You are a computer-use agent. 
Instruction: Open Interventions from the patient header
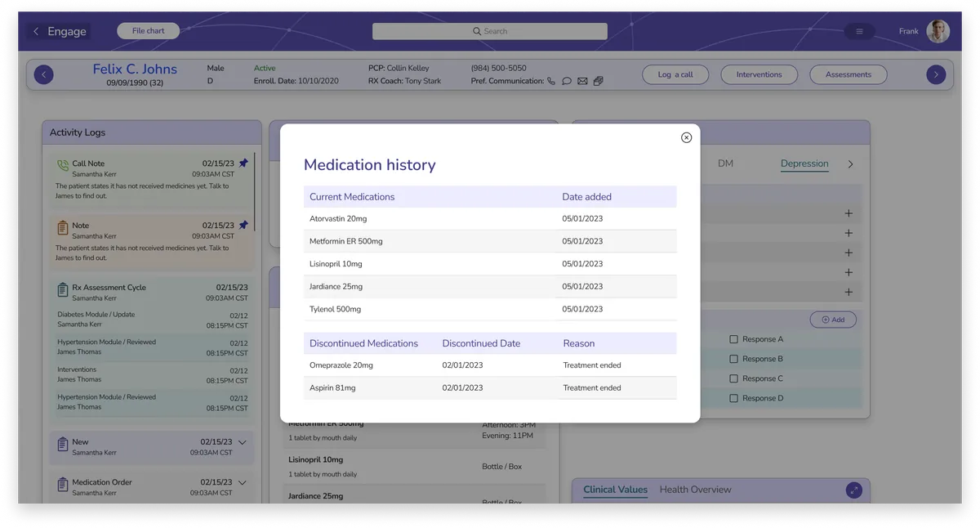759,74
